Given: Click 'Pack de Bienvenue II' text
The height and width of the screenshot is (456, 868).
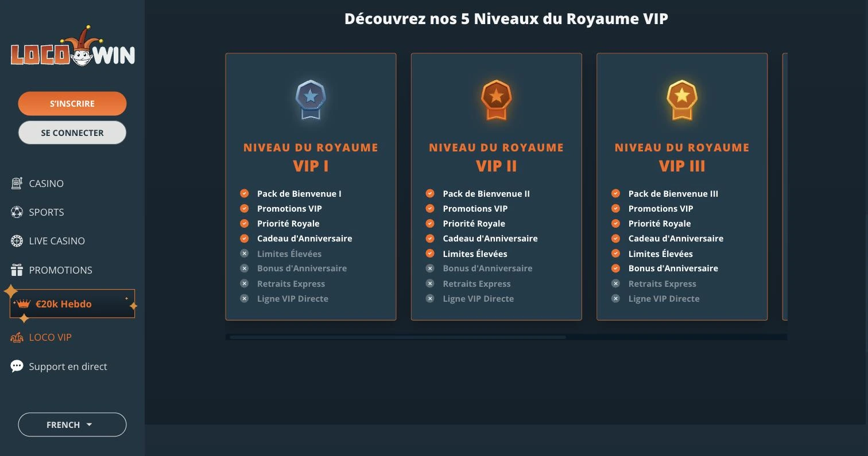Looking at the screenshot, I should point(486,194).
